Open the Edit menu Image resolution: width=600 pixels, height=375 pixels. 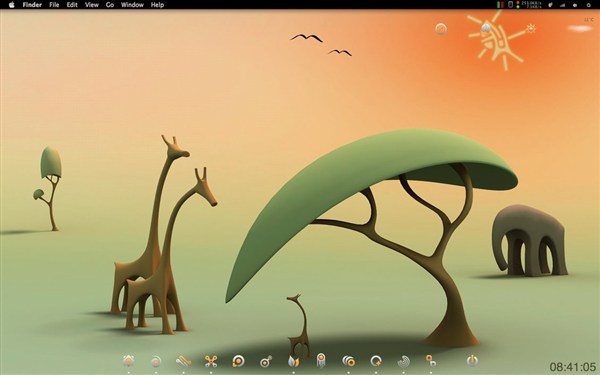tap(72, 5)
